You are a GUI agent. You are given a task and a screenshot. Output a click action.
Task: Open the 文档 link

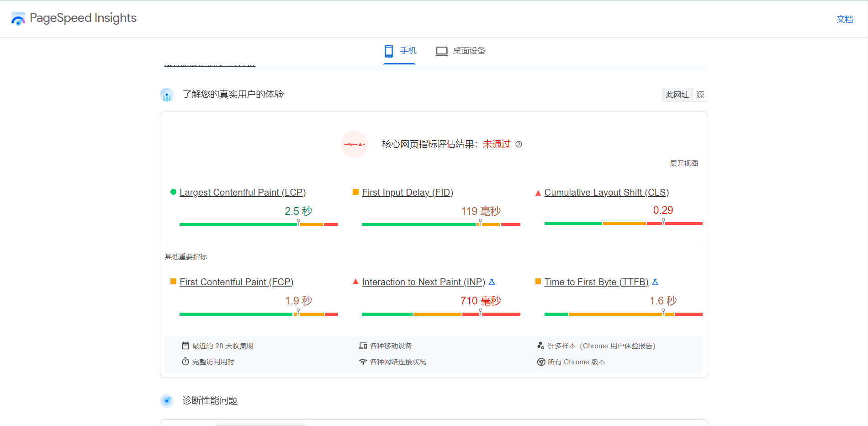coord(845,19)
